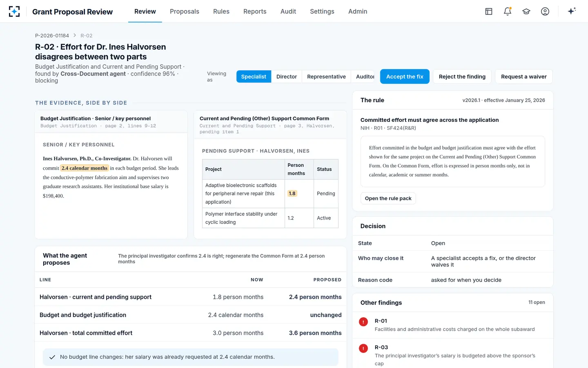
Task: Go to the Proposals tab
Action: (x=185, y=11)
